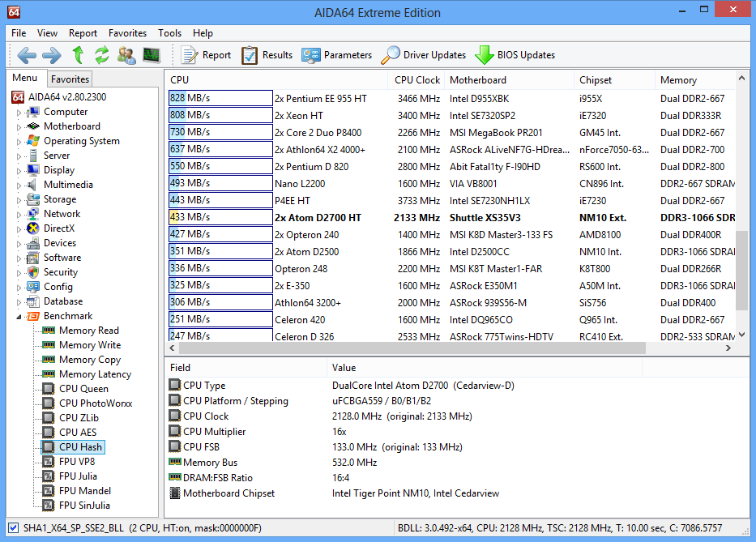Open benchmark Parameters
Image resolution: width=756 pixels, height=542 pixels.
point(336,55)
